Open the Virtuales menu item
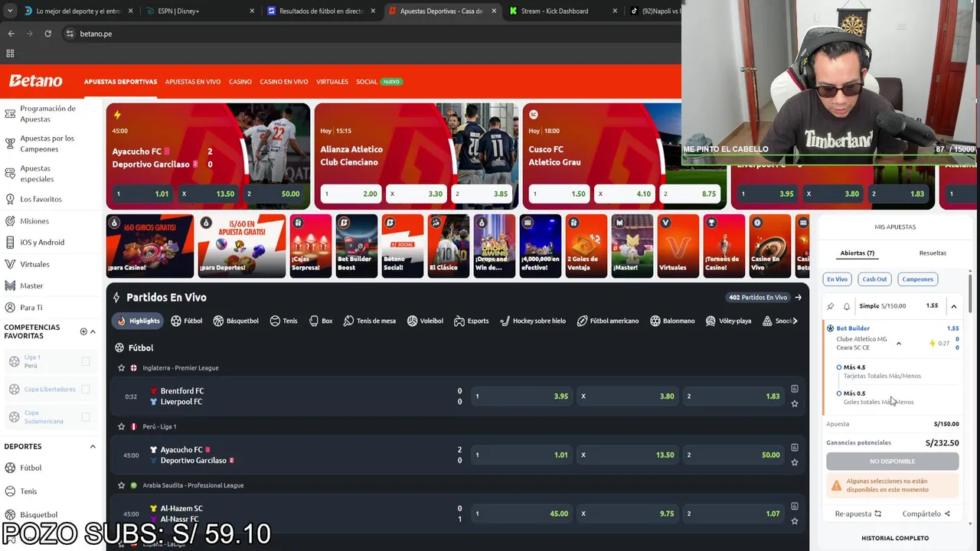The width and height of the screenshot is (980, 551). (x=332, y=82)
